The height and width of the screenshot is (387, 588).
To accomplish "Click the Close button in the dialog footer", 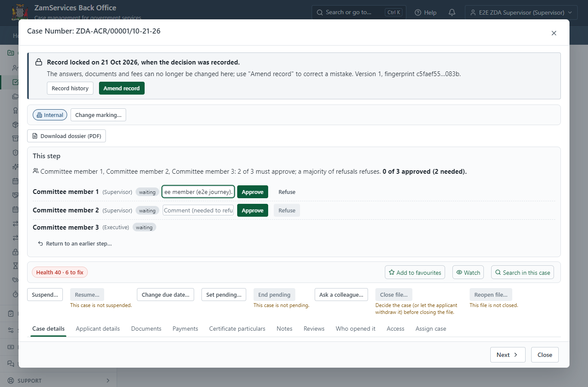I will coord(545,355).
